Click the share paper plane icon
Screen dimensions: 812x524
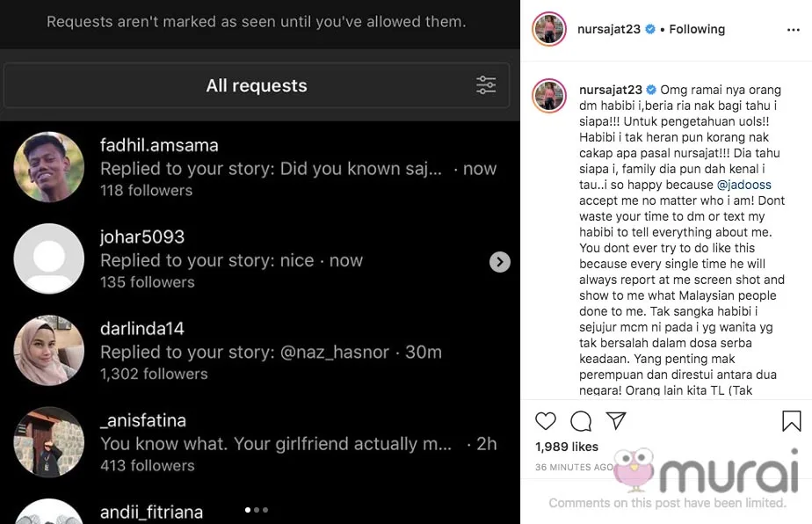tap(616, 421)
